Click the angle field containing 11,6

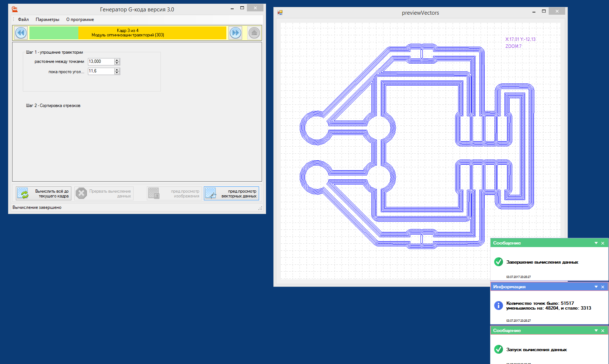tap(101, 71)
